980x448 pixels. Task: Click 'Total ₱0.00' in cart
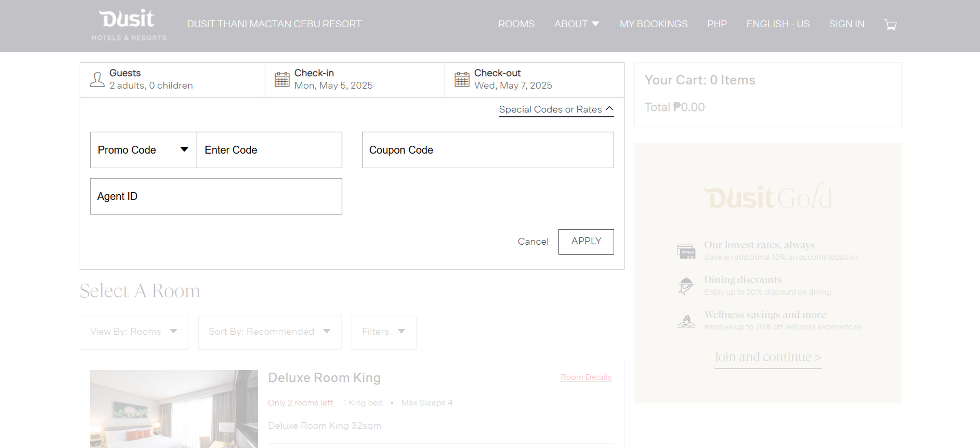pyautogui.click(x=674, y=107)
